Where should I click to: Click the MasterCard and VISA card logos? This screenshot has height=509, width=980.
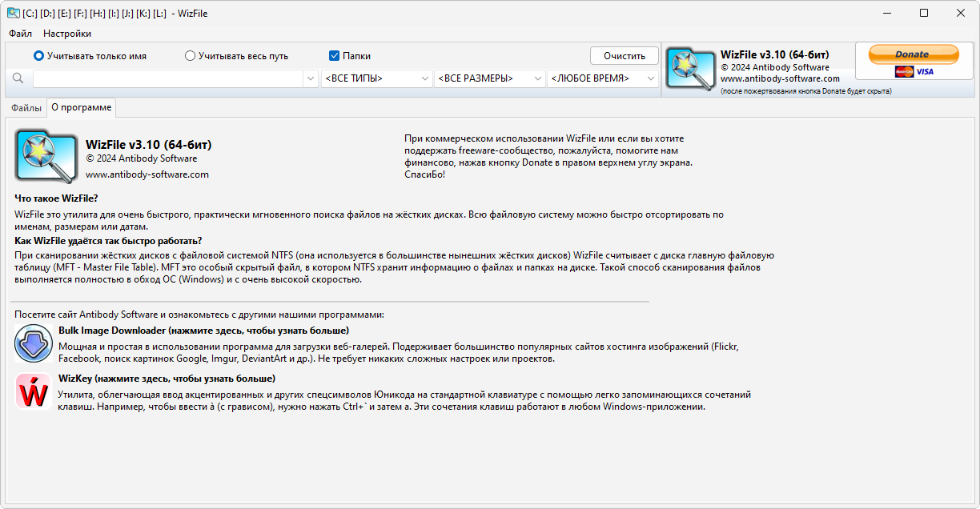pyautogui.click(x=914, y=71)
